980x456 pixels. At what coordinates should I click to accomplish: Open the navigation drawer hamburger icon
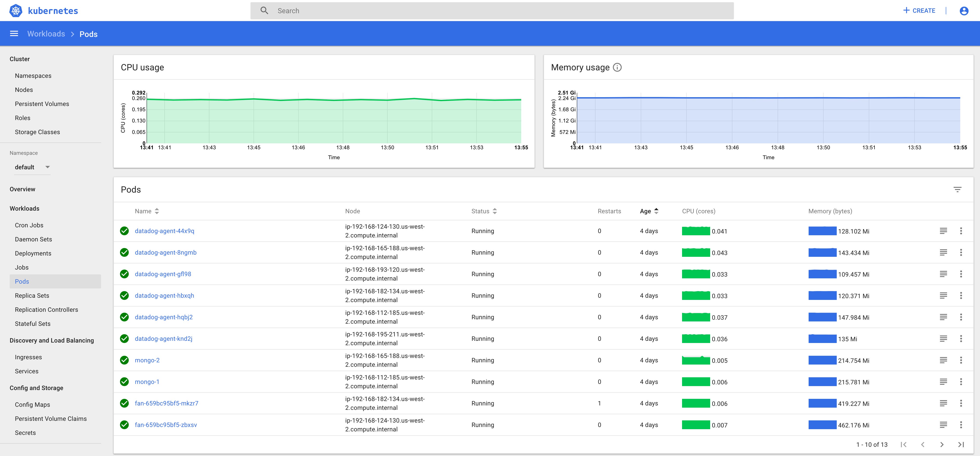point(14,33)
